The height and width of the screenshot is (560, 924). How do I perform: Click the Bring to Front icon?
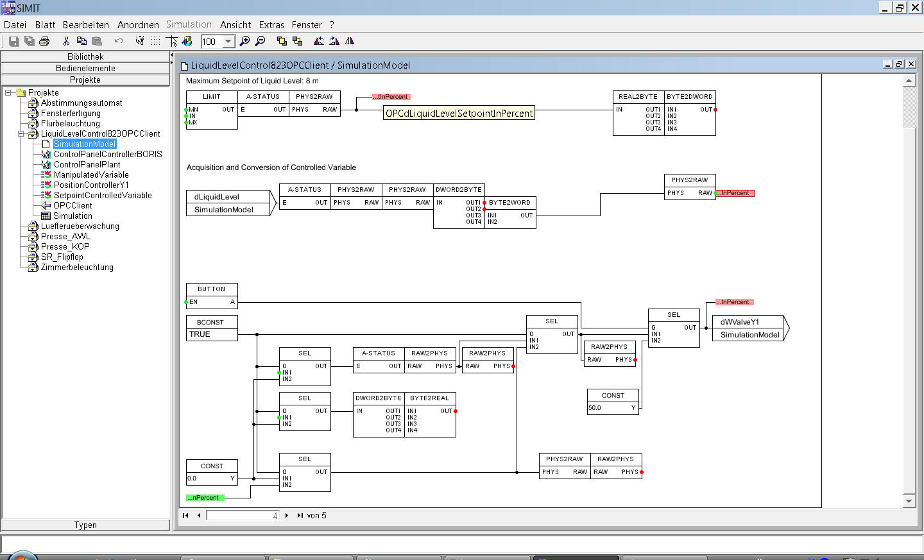(282, 41)
